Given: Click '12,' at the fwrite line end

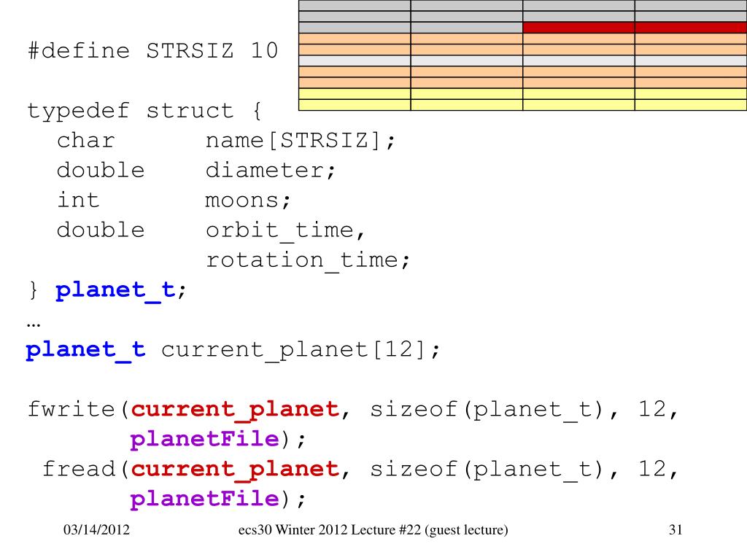Looking at the screenshot, I should click(x=657, y=410).
